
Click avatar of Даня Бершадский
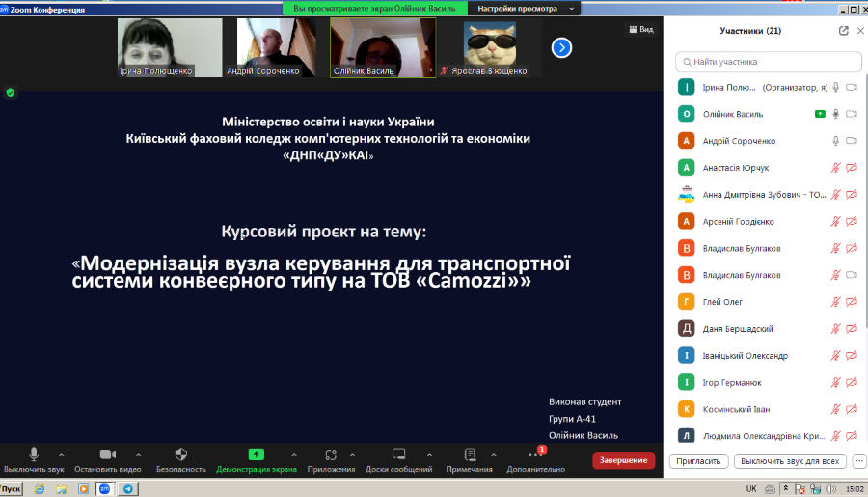[687, 328]
